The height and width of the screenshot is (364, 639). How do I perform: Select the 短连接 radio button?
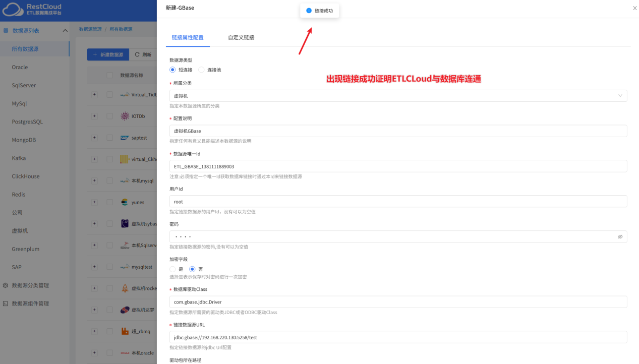[x=172, y=70]
